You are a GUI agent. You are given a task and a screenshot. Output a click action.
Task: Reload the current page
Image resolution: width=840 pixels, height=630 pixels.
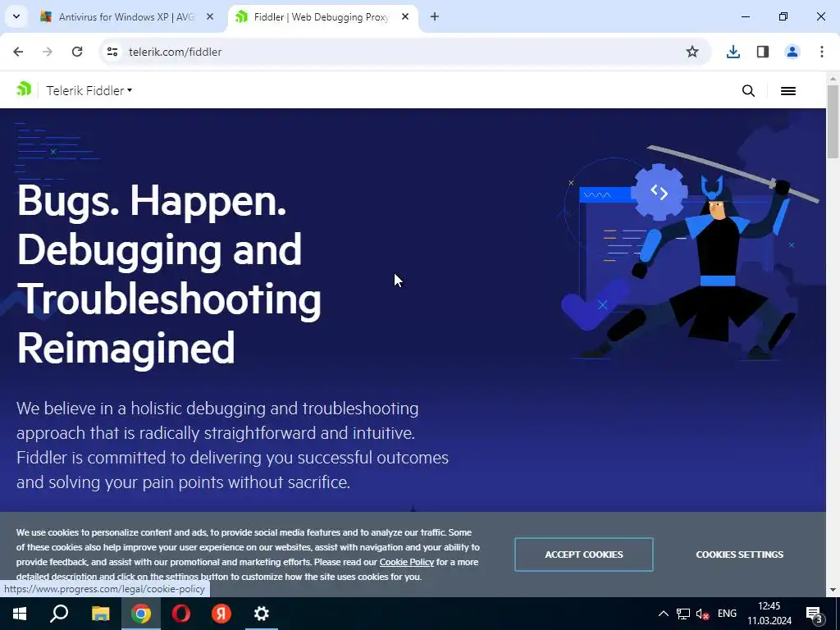point(77,52)
